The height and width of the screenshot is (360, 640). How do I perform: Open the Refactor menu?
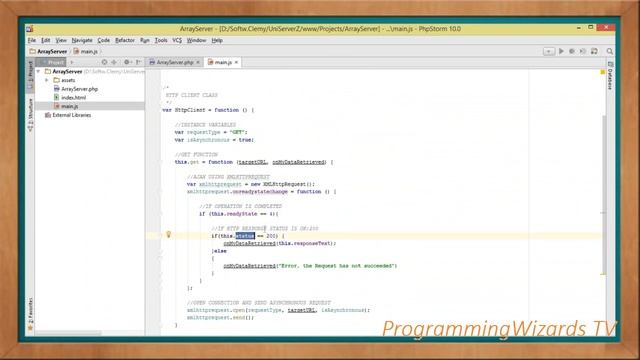[x=124, y=40]
